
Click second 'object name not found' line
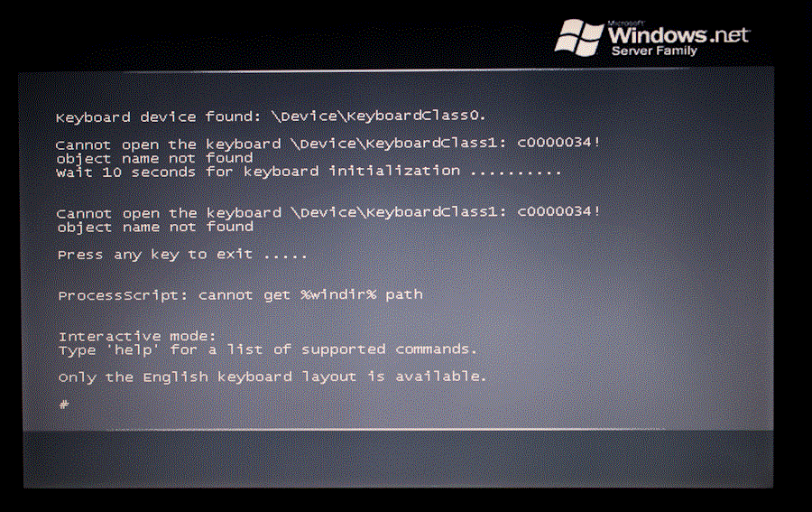click(155, 227)
